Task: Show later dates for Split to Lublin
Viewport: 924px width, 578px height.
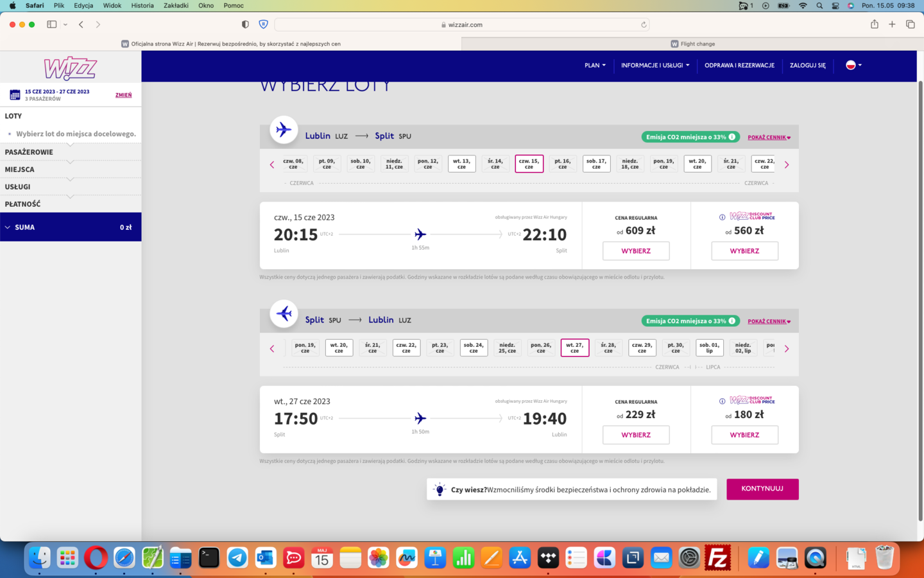Action: 787,349
